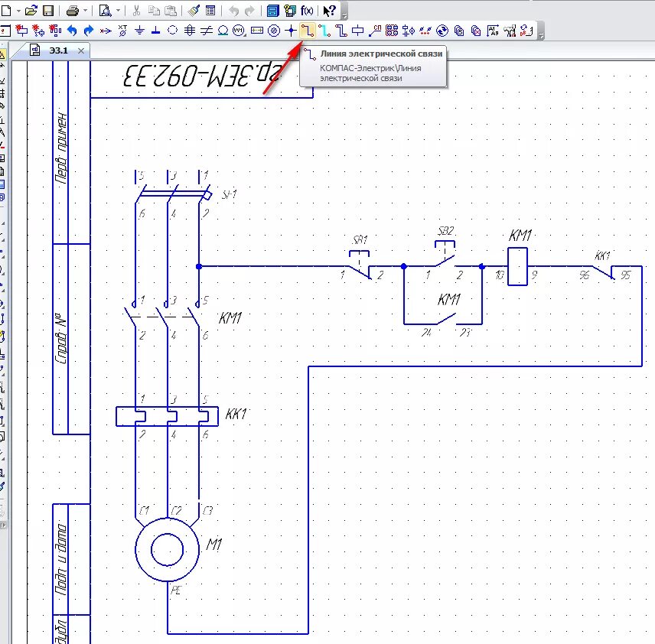
Task: Open the New document dropdown arrow
Action: (x=19, y=11)
